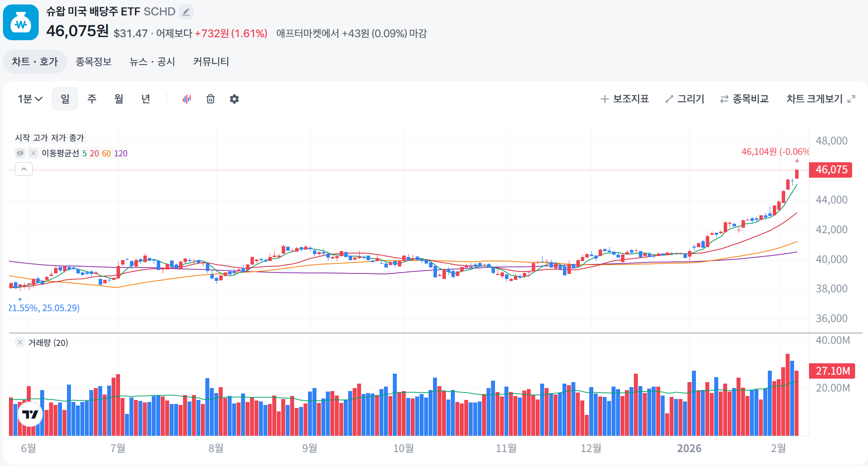Enlarge chart with 차트 크게보기
This screenshot has width=868, height=466.
[x=821, y=99]
